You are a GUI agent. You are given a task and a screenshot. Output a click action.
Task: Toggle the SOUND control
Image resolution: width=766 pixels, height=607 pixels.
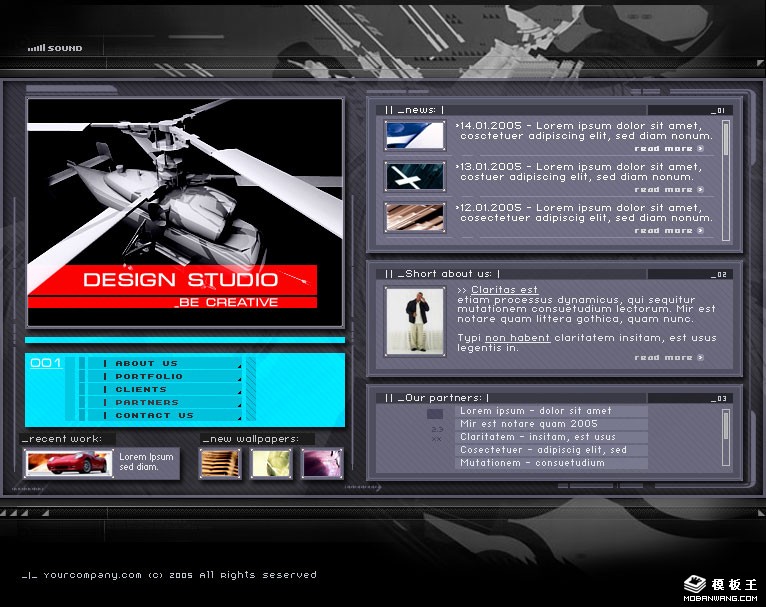tap(65, 48)
